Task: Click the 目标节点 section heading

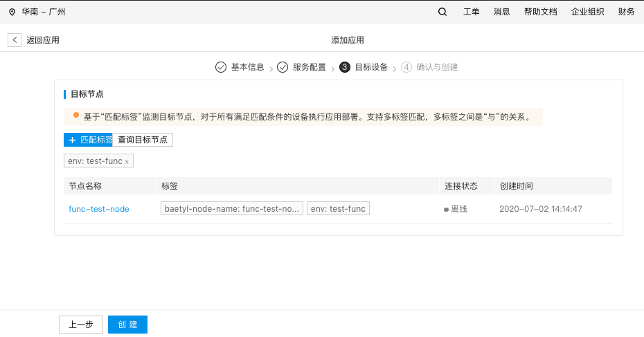Action: click(x=87, y=94)
